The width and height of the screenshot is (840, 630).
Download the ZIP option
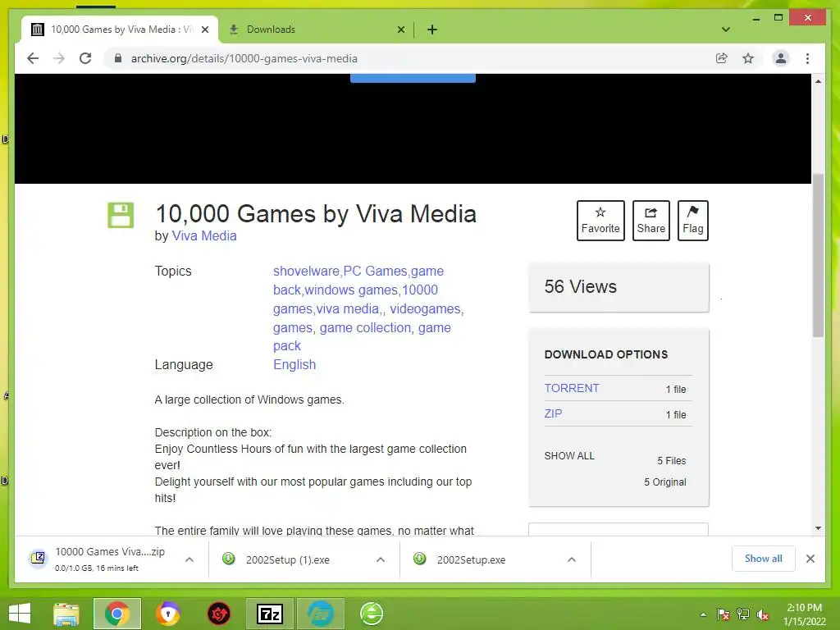tap(553, 413)
